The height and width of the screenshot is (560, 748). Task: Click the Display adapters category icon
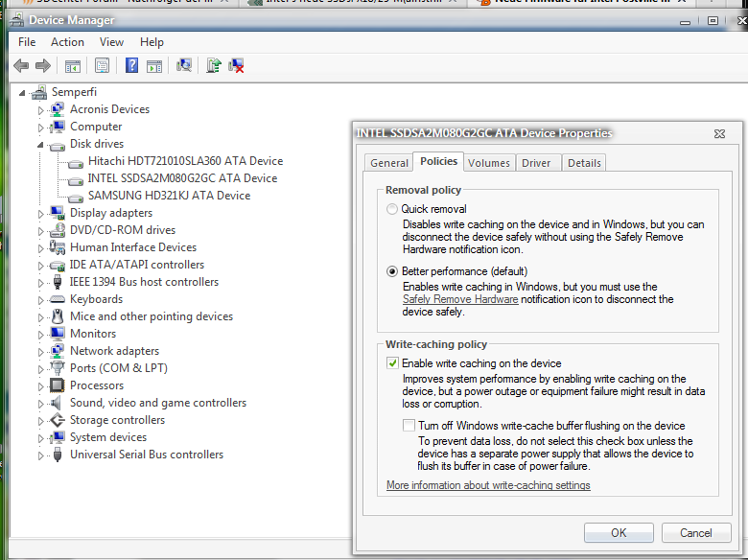[58, 213]
